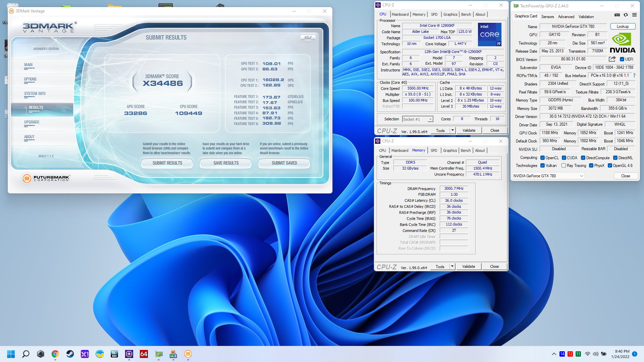This screenshot has width=644, height=362.
Task: Select the ABOUT item in 3DMark sidebar
Action: tap(29, 137)
